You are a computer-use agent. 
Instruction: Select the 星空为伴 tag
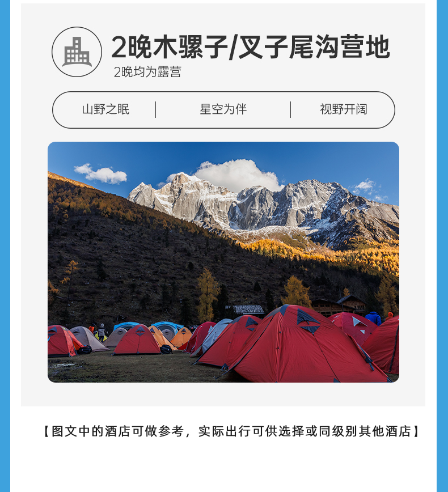[223, 109]
